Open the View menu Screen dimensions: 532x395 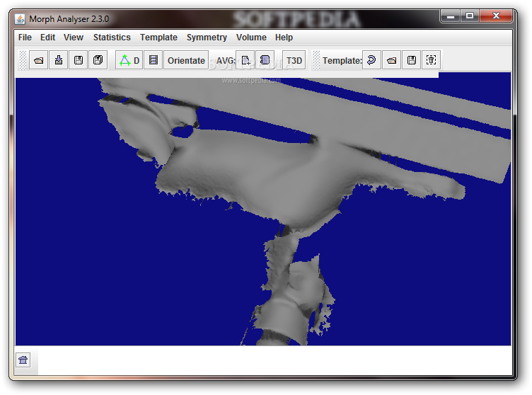tap(74, 38)
